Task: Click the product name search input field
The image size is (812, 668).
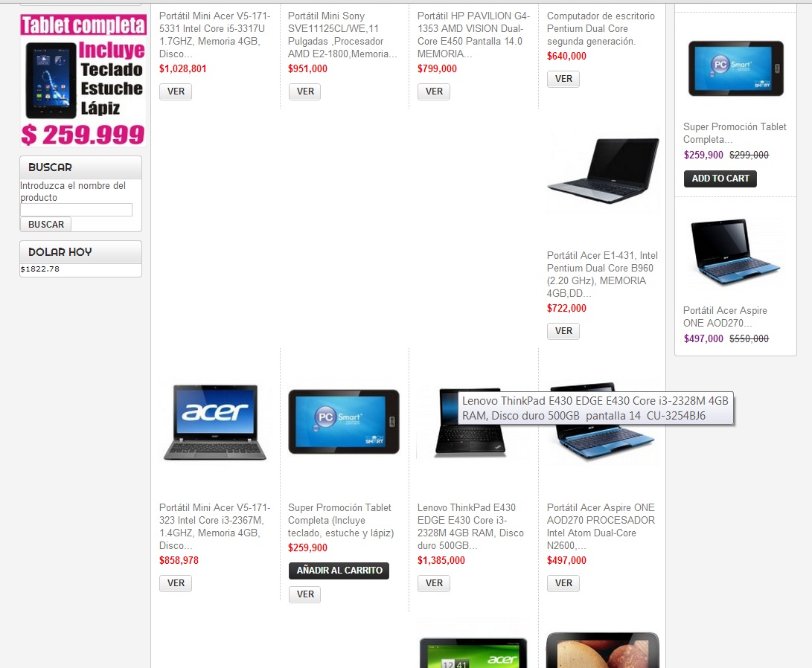Action: [76, 210]
